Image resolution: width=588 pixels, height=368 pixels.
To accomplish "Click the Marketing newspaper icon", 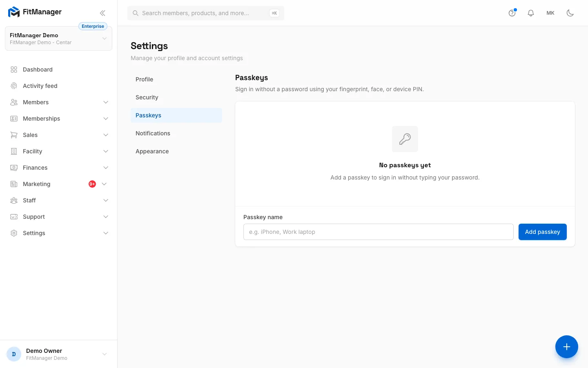I will pyautogui.click(x=14, y=184).
